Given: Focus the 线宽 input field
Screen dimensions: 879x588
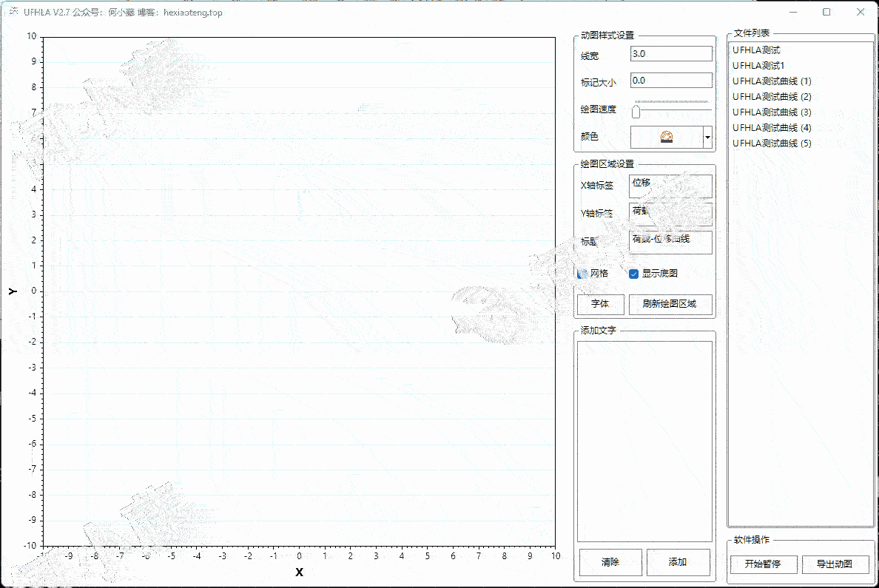Looking at the screenshot, I should pos(670,54).
